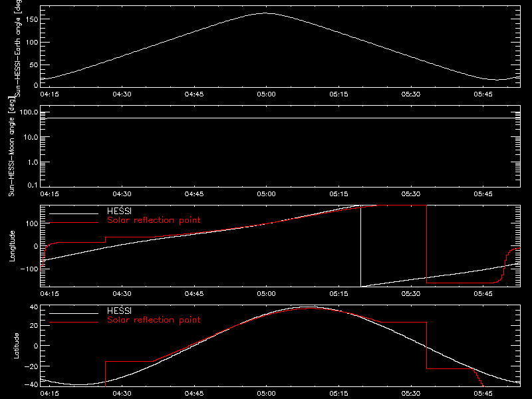The width and height of the screenshot is (532, 399).
Task: Click the 'Sun-HESSI-Earth angle [deg]' axis label
Action: pos(19,49)
